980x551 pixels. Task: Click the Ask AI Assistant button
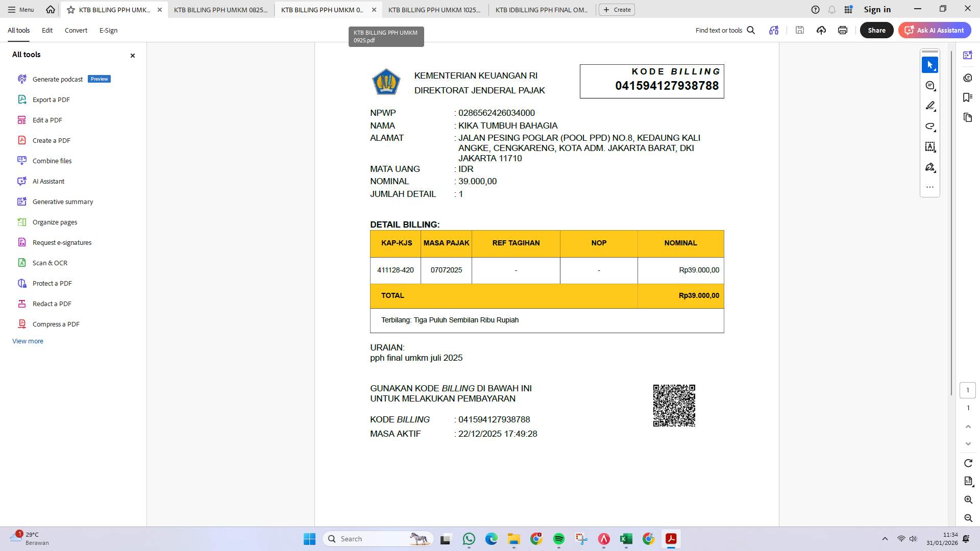pos(934,30)
